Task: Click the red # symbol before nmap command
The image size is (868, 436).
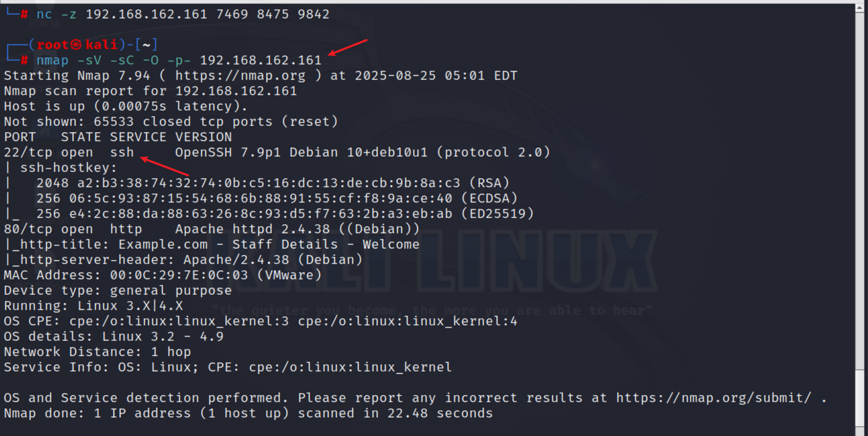Action: tap(24, 60)
